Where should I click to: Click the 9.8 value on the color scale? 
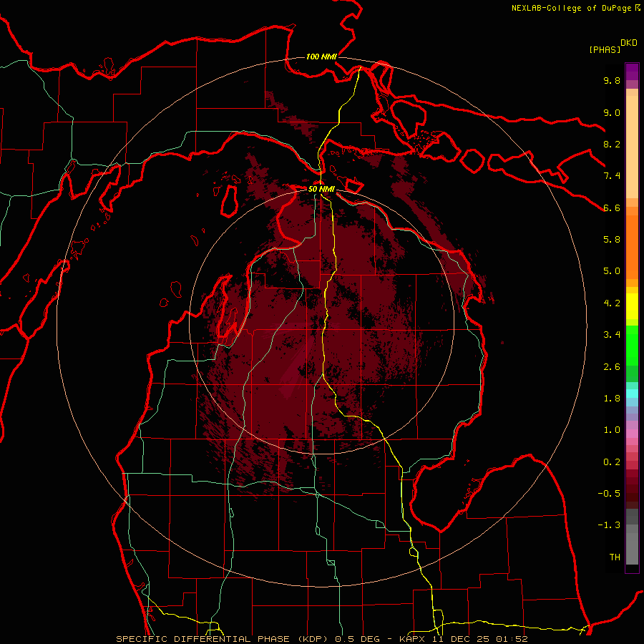pyautogui.click(x=612, y=81)
